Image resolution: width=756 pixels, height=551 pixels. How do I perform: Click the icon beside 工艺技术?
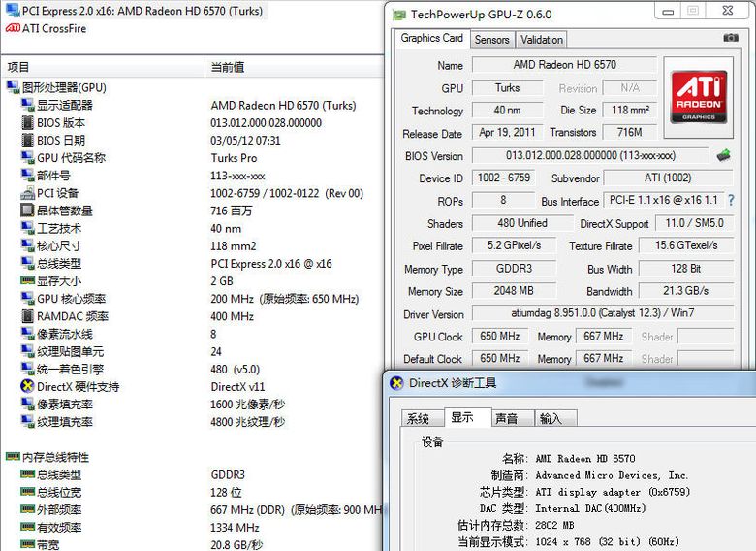click(x=27, y=228)
